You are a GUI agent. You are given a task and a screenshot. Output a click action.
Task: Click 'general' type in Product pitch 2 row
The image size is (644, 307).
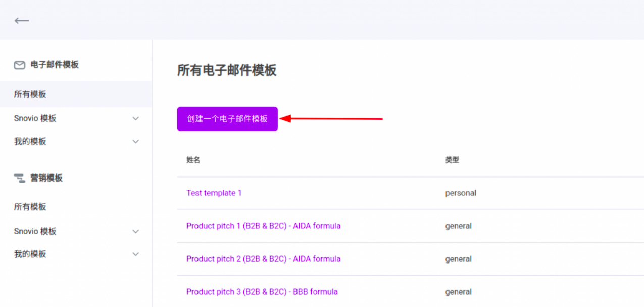[x=459, y=259]
